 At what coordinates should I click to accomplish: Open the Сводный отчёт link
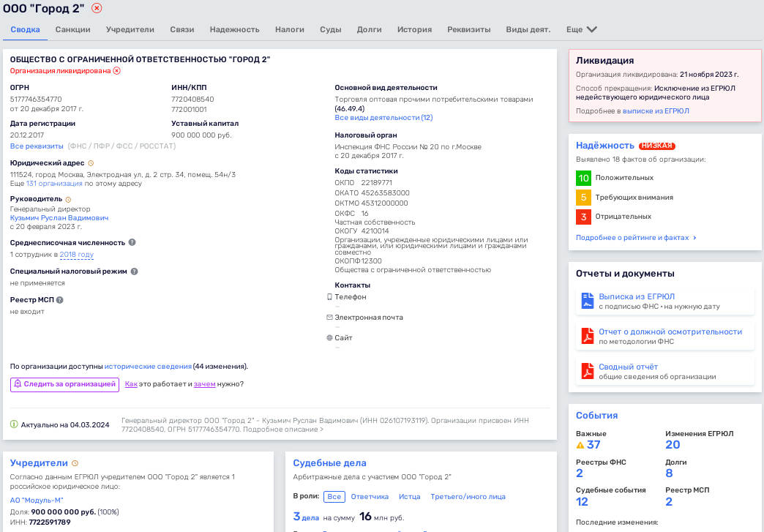628,367
